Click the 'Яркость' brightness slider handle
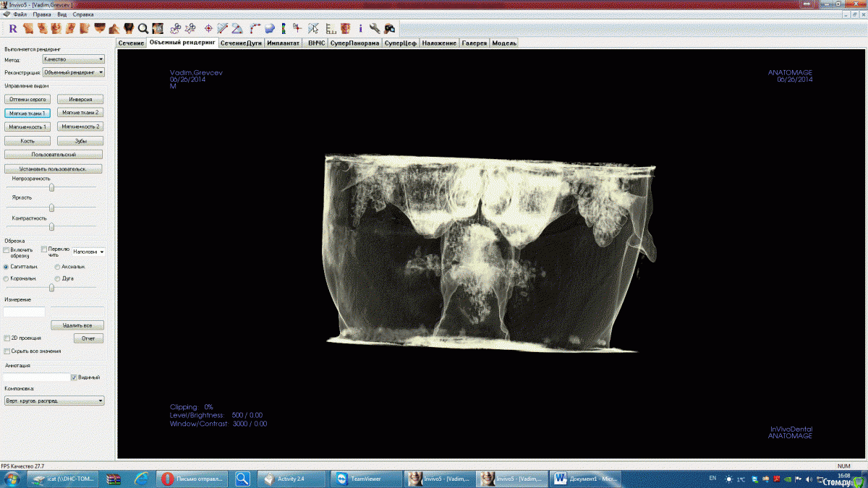The height and width of the screenshot is (488, 868). click(51, 207)
